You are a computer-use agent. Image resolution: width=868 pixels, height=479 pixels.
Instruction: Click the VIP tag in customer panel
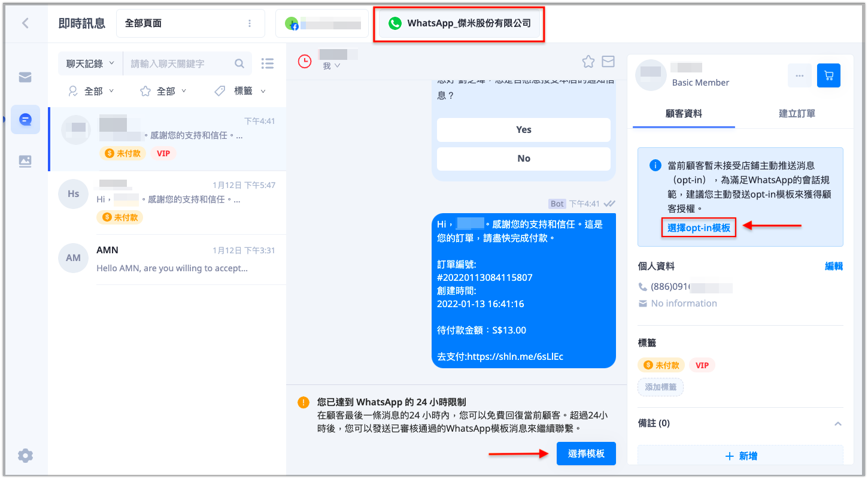702,365
